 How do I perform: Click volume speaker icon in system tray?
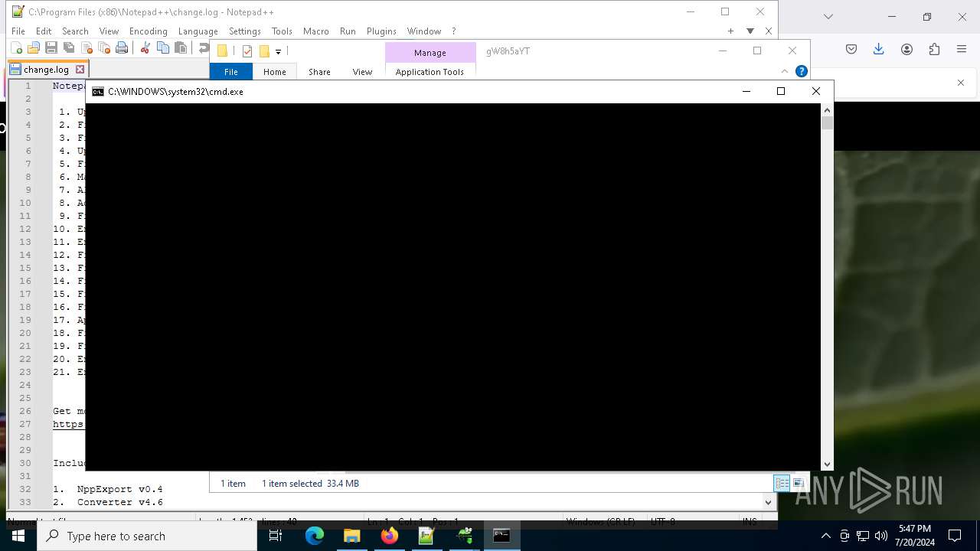[x=880, y=536]
